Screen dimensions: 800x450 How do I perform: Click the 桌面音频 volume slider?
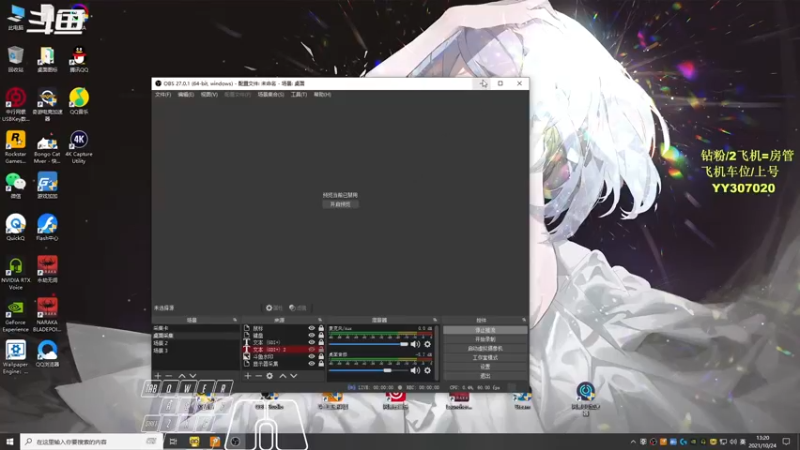click(368, 370)
